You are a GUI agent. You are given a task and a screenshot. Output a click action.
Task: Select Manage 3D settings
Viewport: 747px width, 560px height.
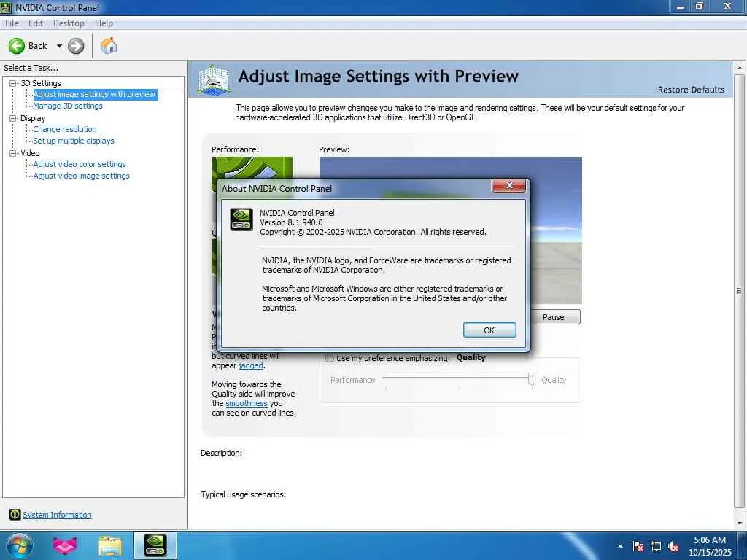[68, 106]
